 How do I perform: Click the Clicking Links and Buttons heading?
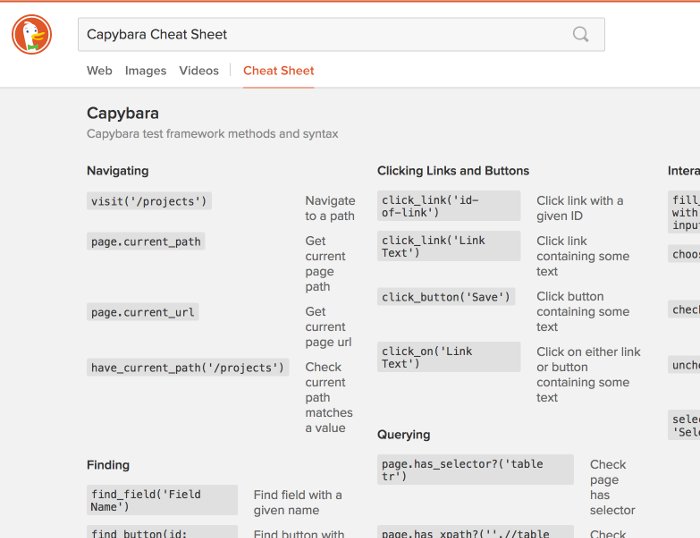[453, 171]
